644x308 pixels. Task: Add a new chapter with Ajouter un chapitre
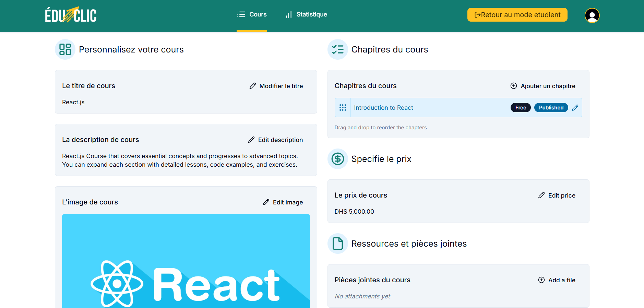click(x=543, y=86)
